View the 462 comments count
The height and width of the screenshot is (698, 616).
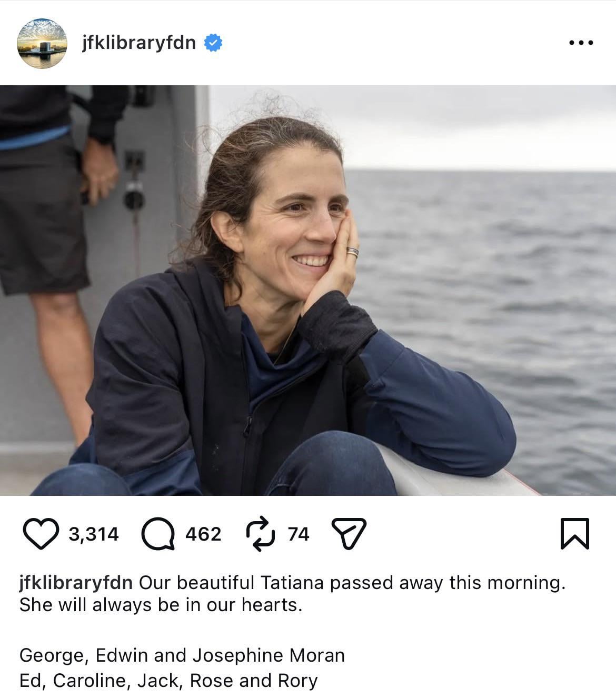tap(203, 534)
